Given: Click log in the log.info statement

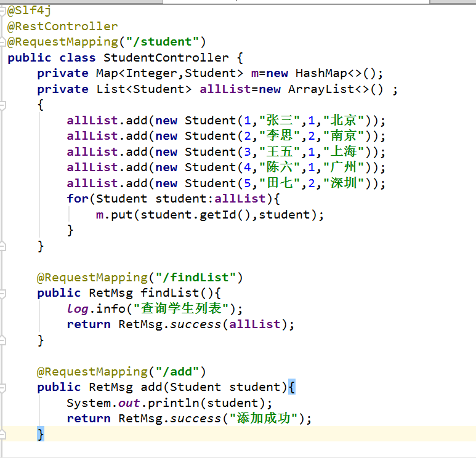Looking at the screenshot, I should click(78, 309).
